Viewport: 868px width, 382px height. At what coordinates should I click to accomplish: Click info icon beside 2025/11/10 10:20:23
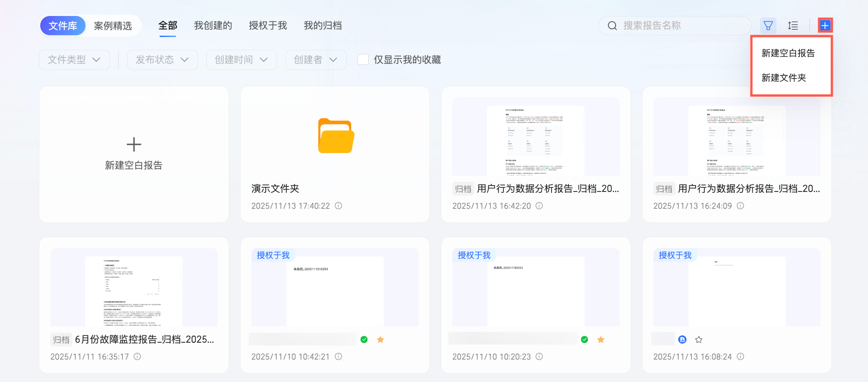539,356
